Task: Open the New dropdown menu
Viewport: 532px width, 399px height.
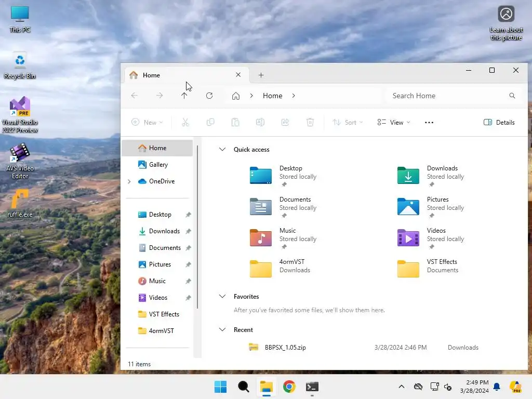Action: point(147,123)
